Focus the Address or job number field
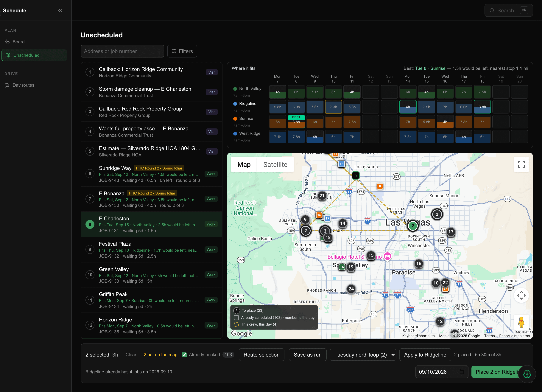 [x=122, y=51]
